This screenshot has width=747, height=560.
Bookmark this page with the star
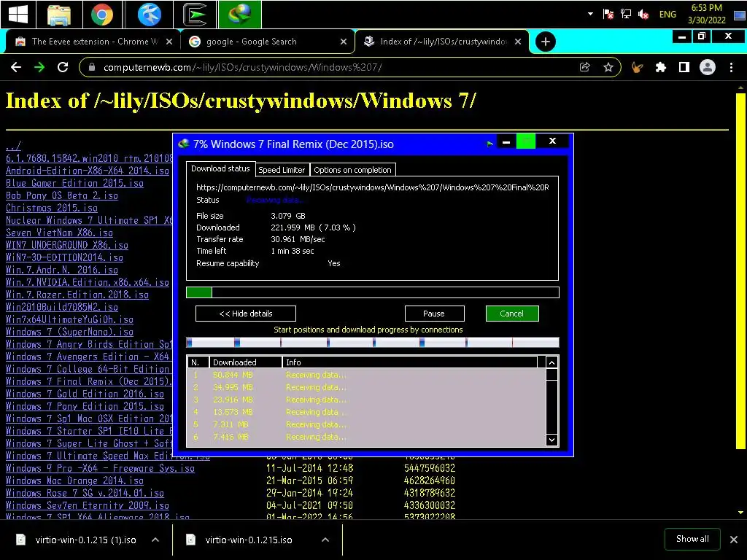click(x=608, y=67)
